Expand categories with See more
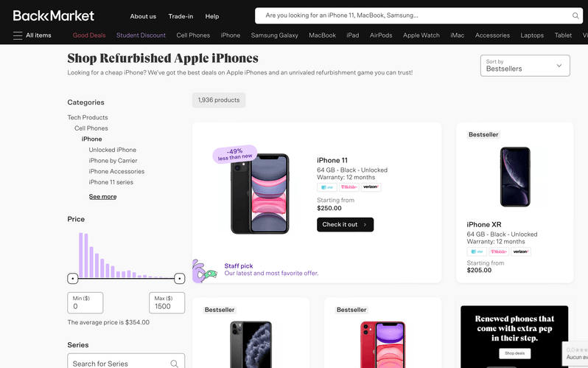Viewport: 588px width, 368px height. [x=102, y=197]
